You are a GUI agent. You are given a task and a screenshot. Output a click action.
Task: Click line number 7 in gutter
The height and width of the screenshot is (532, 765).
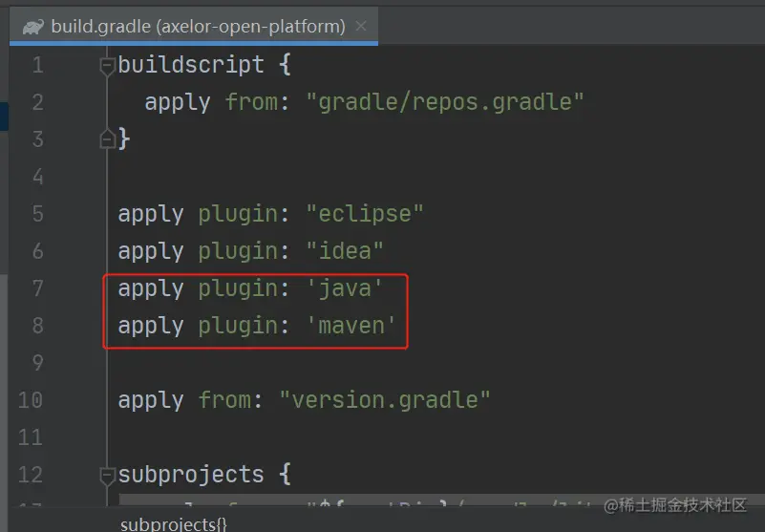(37, 288)
